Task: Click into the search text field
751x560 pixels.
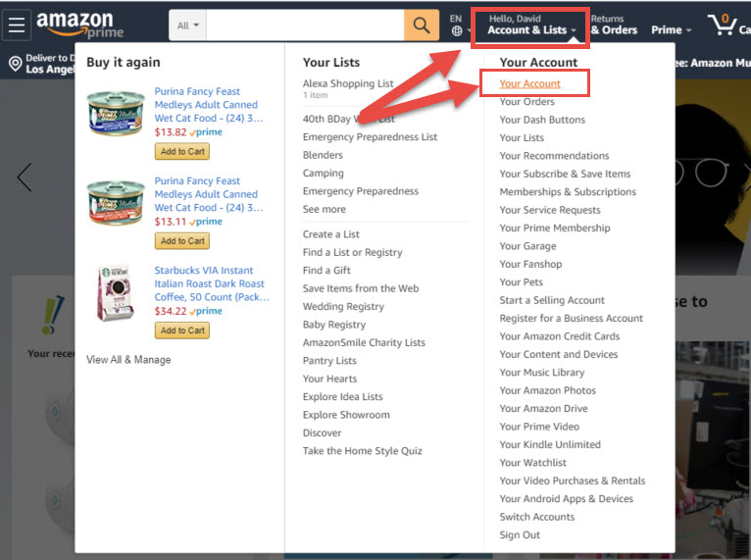Action: tap(304, 25)
